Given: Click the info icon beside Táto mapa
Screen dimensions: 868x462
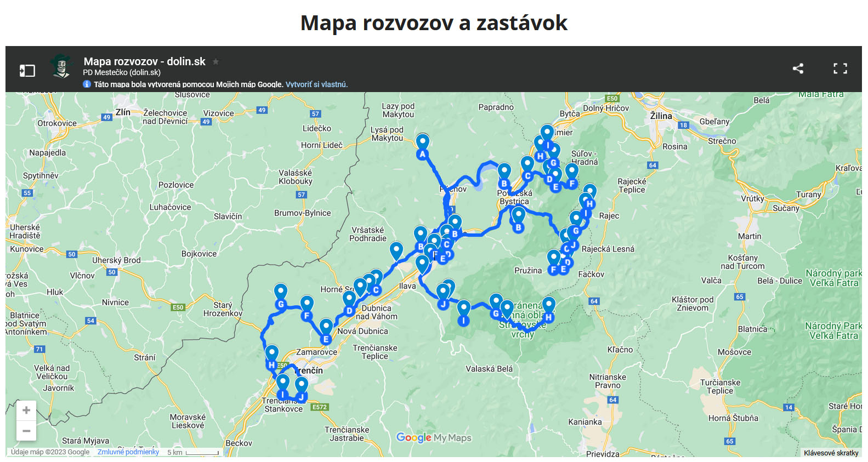Looking at the screenshot, I should click(87, 84).
